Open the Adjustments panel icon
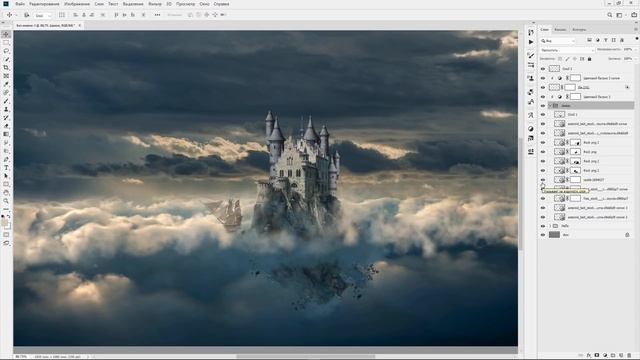 pyautogui.click(x=531, y=129)
